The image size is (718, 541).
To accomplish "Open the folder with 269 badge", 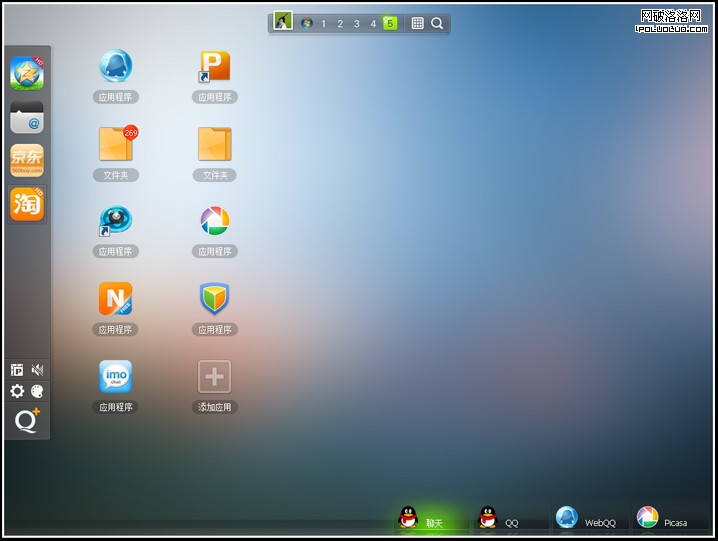I will [x=115, y=145].
